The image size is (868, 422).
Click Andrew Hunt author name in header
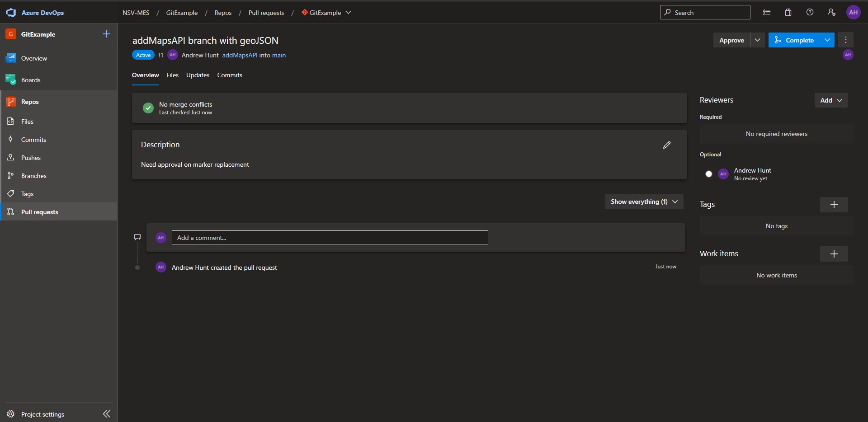[200, 55]
